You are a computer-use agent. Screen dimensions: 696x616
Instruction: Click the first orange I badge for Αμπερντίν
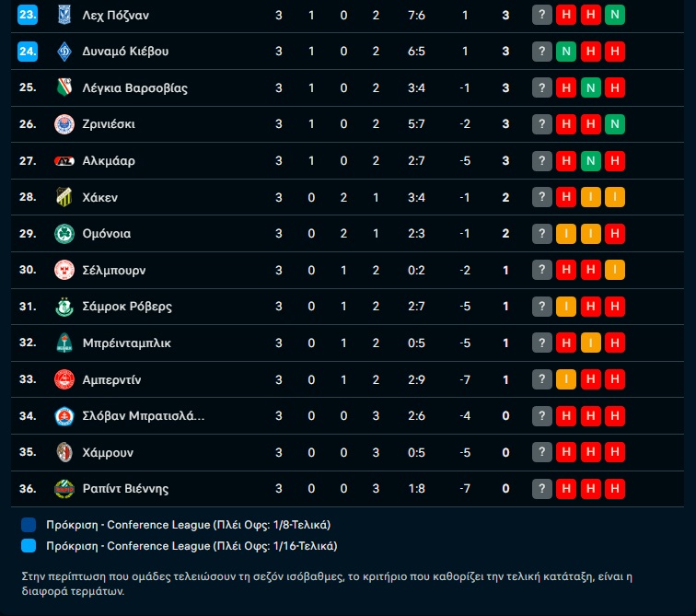coord(566,379)
